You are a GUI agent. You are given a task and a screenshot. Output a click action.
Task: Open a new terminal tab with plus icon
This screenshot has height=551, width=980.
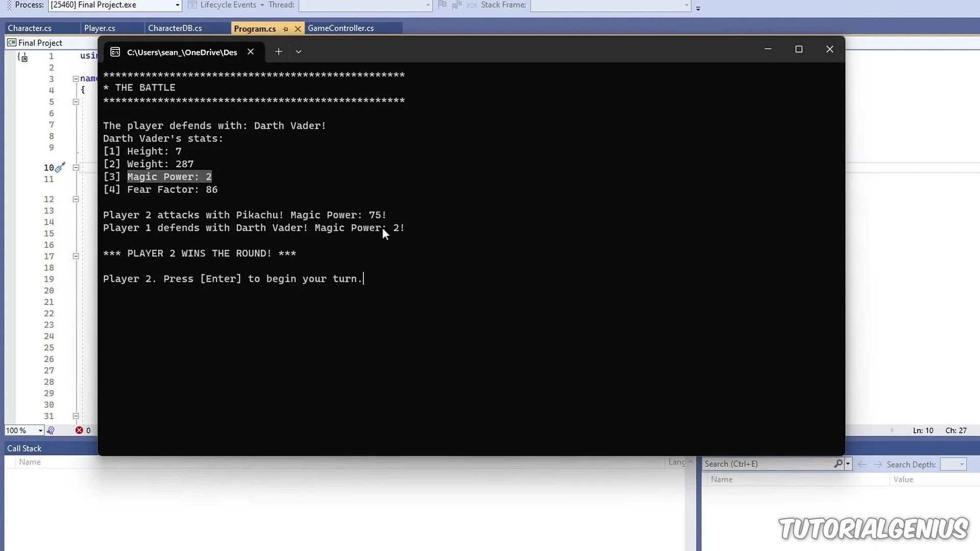point(279,52)
